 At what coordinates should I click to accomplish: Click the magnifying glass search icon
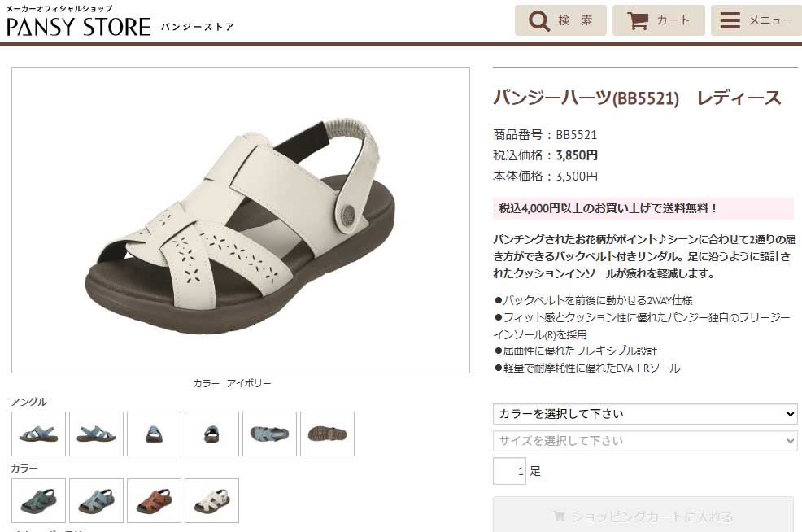pyautogui.click(x=538, y=21)
